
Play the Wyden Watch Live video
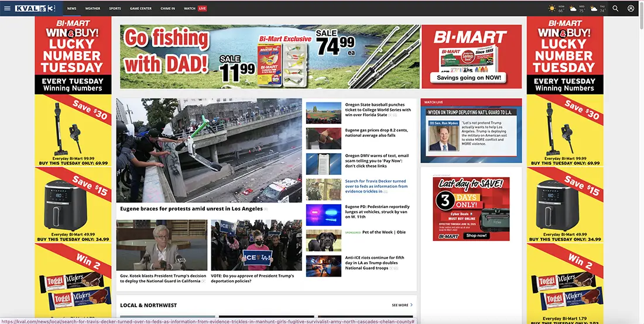[471, 135]
